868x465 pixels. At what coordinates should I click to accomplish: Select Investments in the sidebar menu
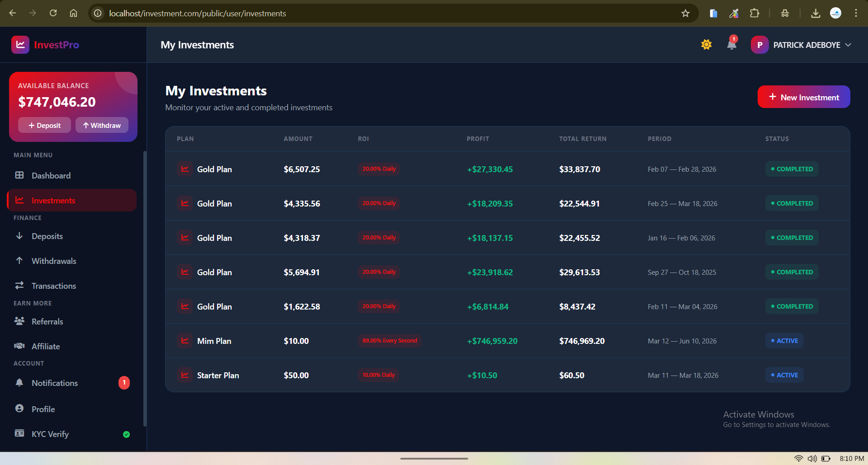click(53, 200)
